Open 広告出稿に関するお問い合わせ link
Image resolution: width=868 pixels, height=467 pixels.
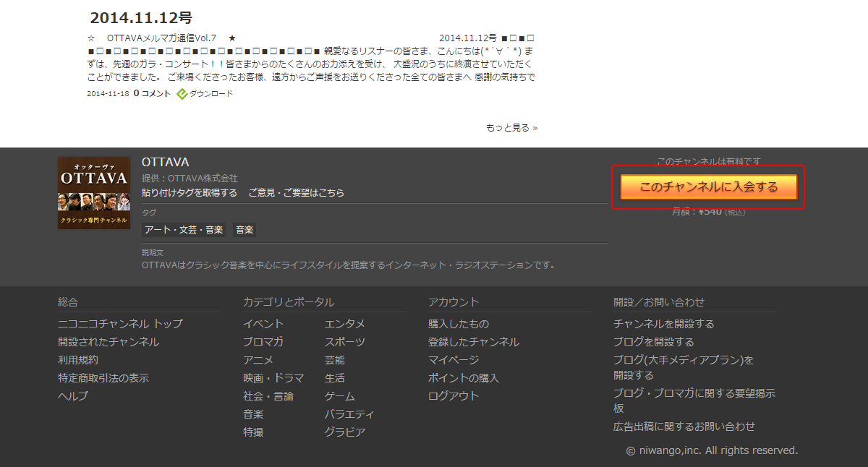[x=684, y=427]
